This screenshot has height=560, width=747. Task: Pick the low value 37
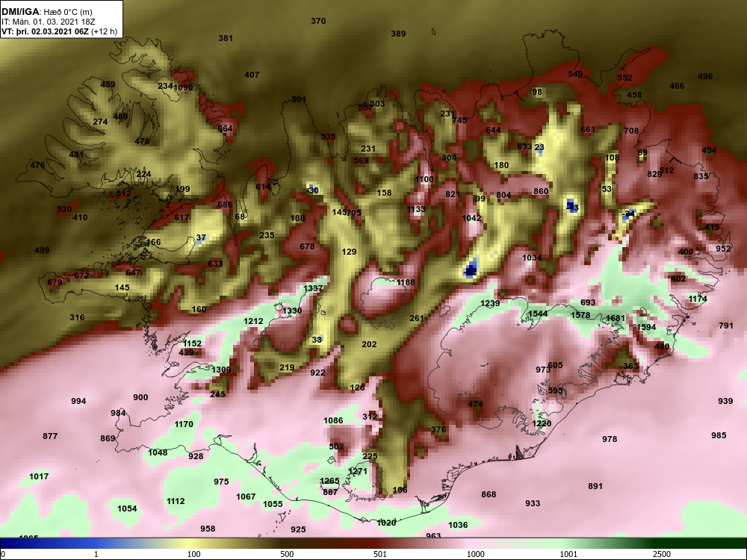(x=201, y=237)
